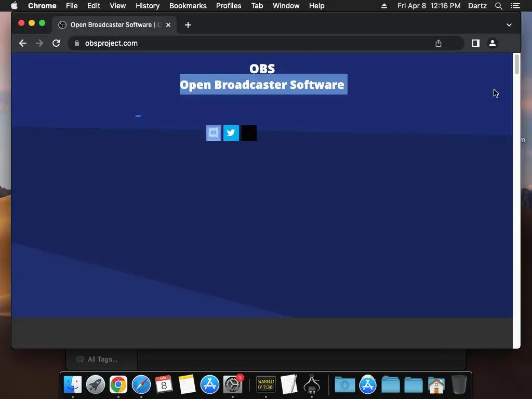Open the Console warning icon in Dock
The image size is (532, 399).
tap(265, 385)
